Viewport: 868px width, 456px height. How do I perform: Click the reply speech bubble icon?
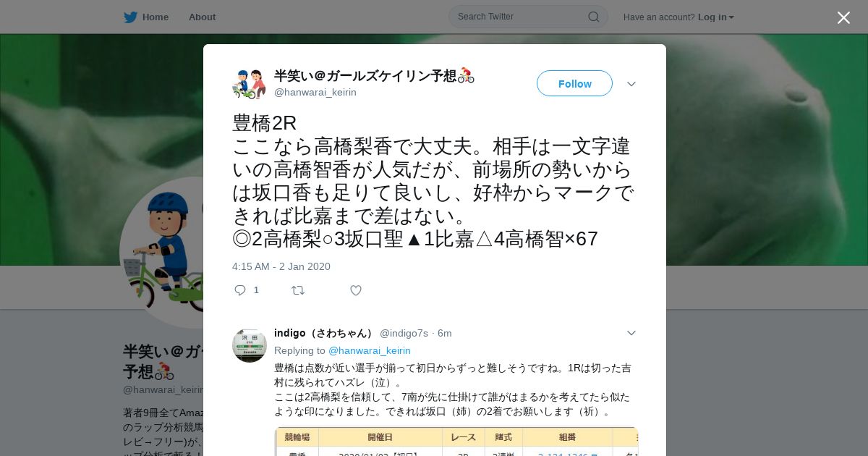coord(240,290)
